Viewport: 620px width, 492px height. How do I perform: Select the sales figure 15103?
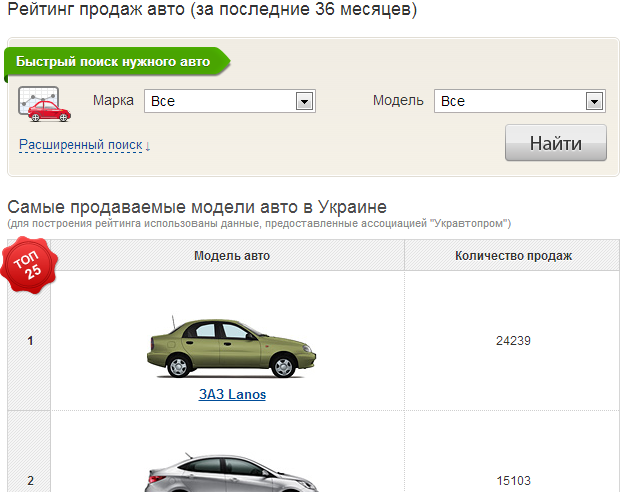click(x=513, y=480)
